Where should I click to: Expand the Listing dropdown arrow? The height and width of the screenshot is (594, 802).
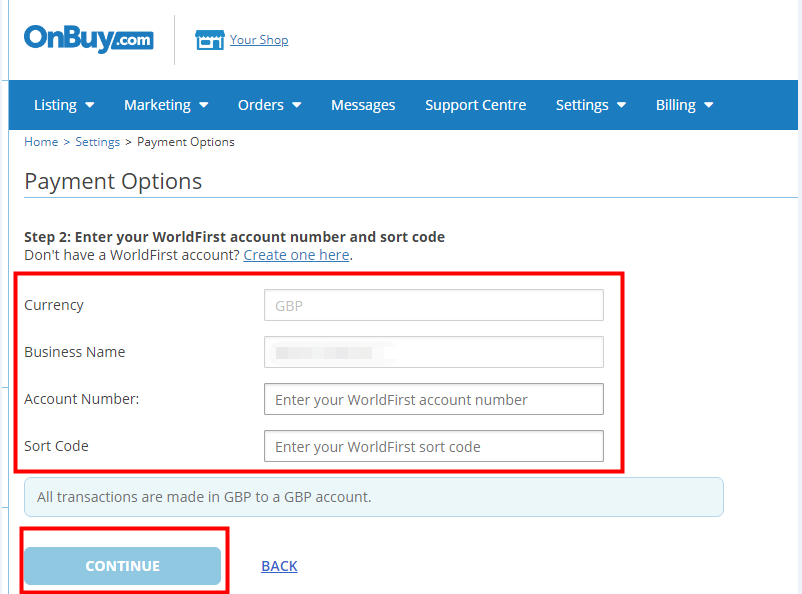90,105
